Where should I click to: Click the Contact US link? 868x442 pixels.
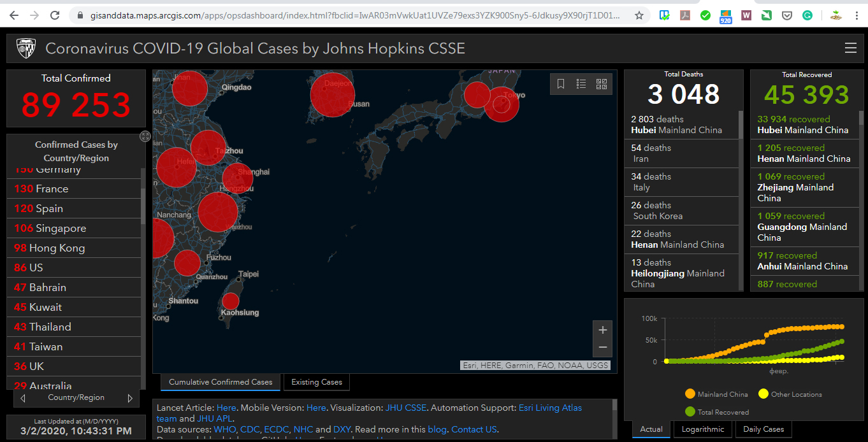pos(474,429)
